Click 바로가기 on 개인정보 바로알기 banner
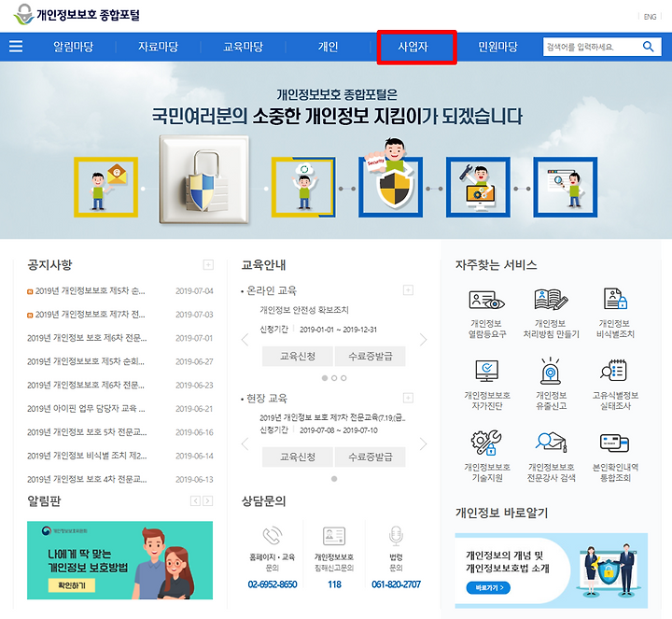Screen dimensions: 672x619 488,587
